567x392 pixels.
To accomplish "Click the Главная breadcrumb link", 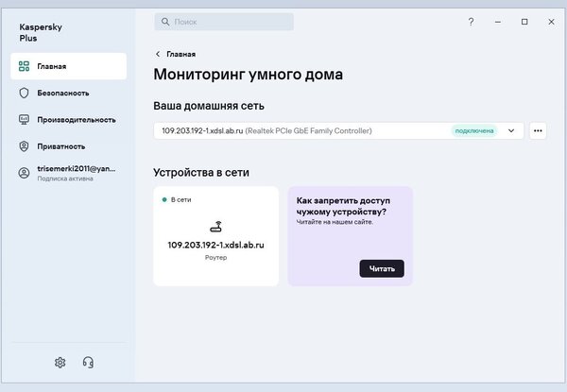I will 181,54.
